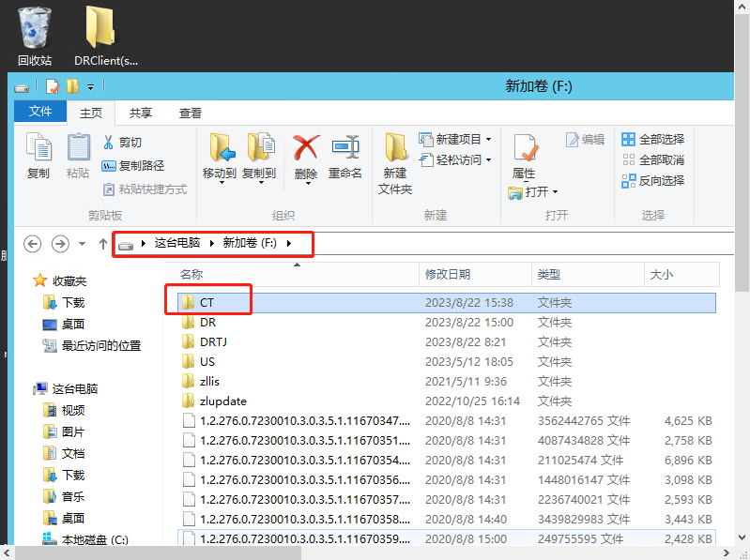Select the US folder
Screen dimensions: 750x560
[446, 362]
